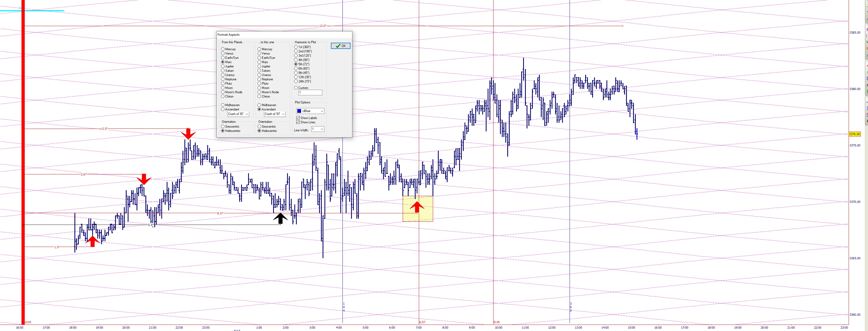Select Midheaven in From this Planet group
Viewport: 868px width, 331px height.
(230, 105)
